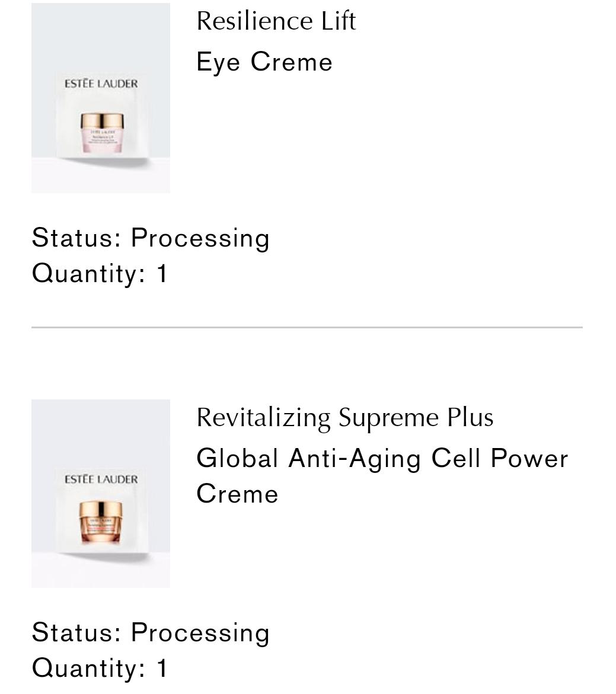Image resolution: width=616 pixels, height=694 pixels.
Task: Click quantity value 1 for Eye Creme
Action: pyautogui.click(x=162, y=273)
